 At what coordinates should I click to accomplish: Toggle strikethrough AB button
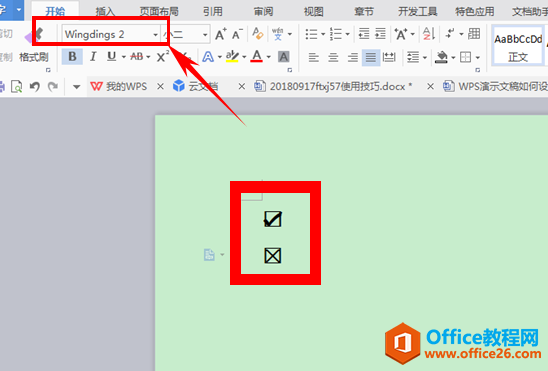pyautogui.click(x=136, y=57)
